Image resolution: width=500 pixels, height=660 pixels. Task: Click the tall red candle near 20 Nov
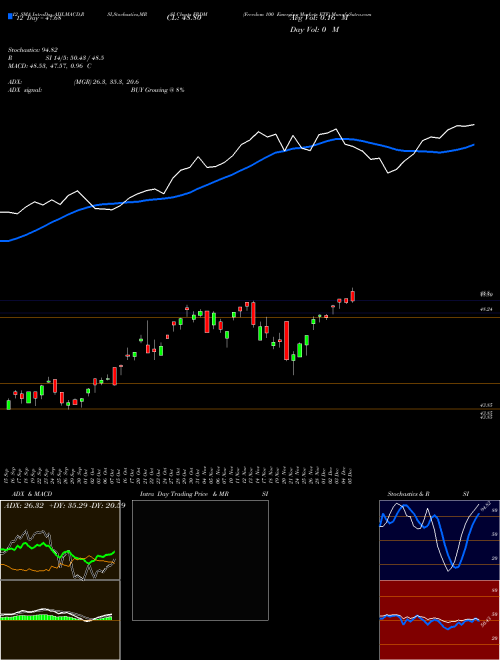coord(287,341)
